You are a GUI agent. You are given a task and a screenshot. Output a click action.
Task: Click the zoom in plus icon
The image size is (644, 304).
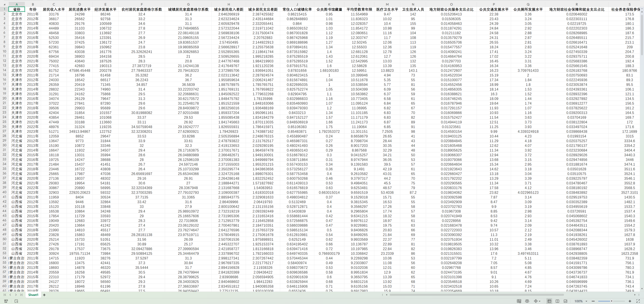coord(630,301)
